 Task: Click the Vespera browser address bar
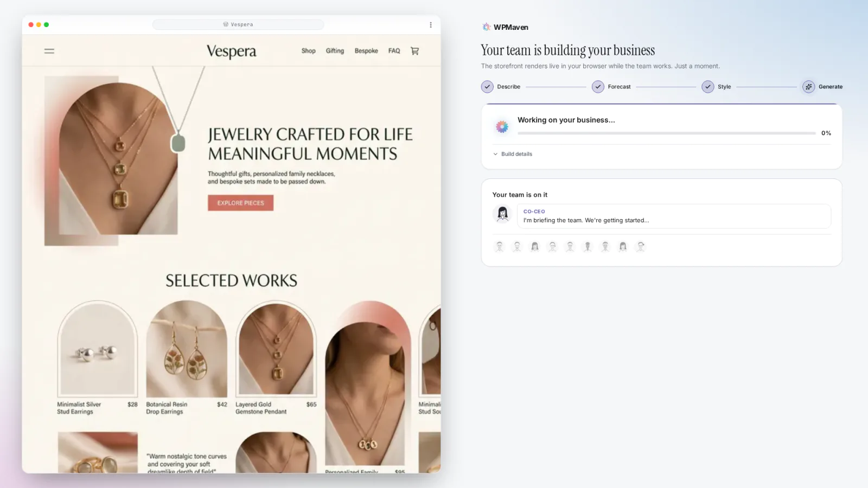tap(238, 24)
